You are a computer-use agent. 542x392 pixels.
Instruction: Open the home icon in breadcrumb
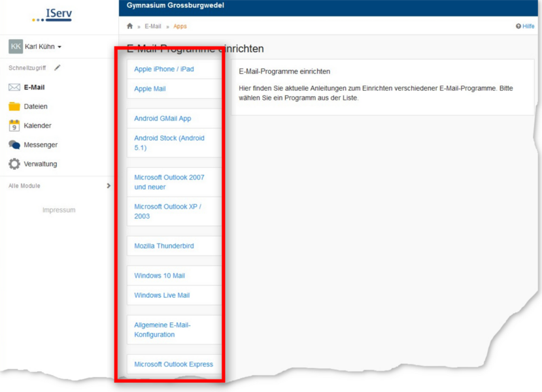click(x=129, y=26)
